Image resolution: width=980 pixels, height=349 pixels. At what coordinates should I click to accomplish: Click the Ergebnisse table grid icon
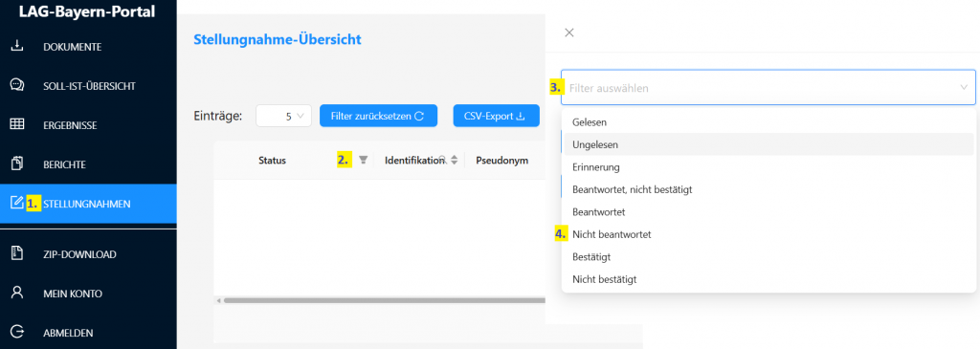pyautogui.click(x=17, y=125)
